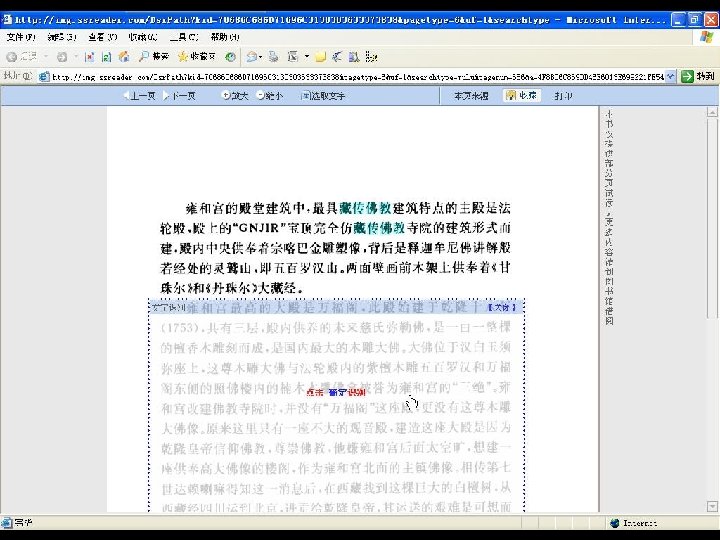
Task: Click the printer icon in the IE toolbar
Action: click(274, 56)
